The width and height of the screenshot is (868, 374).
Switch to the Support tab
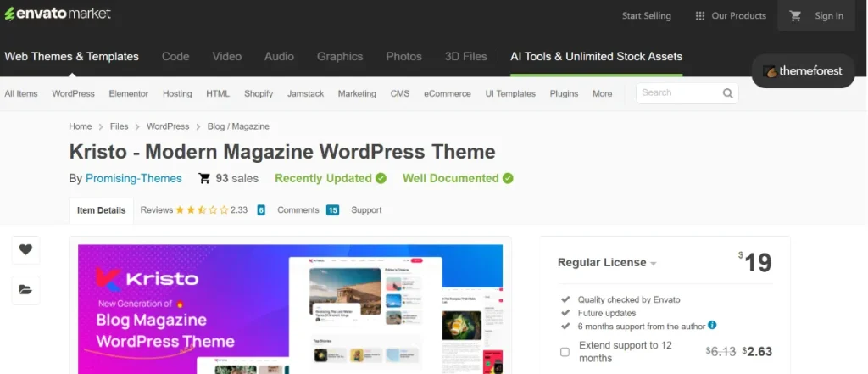coord(366,210)
